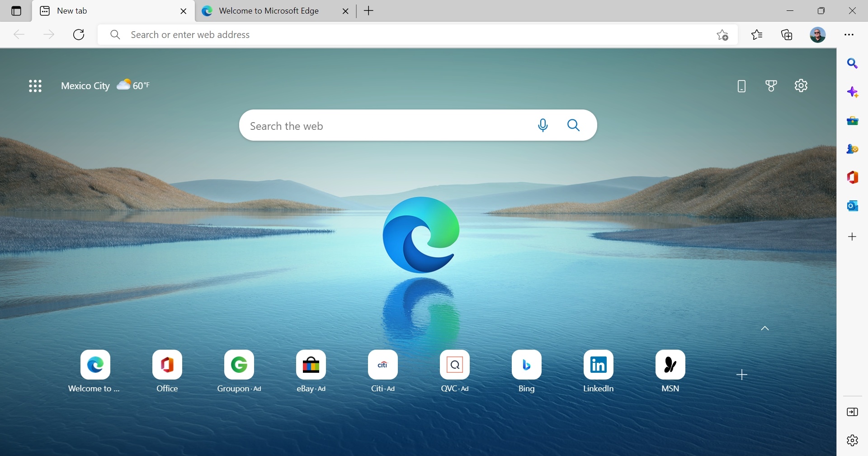Open the app launcher grid menu
868x456 pixels.
pyautogui.click(x=35, y=86)
